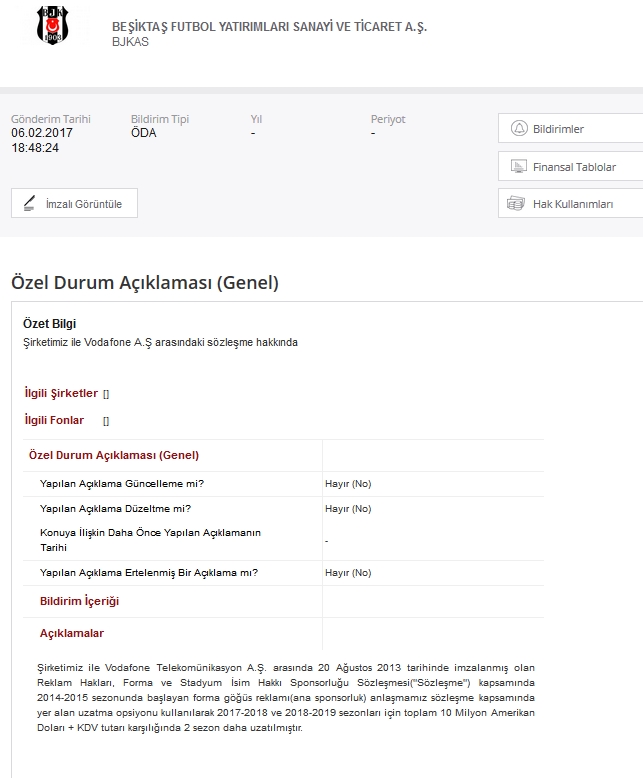Open the Beşiktaş Futbol Yatırımları company title
The height and width of the screenshot is (778, 643).
pos(269,26)
